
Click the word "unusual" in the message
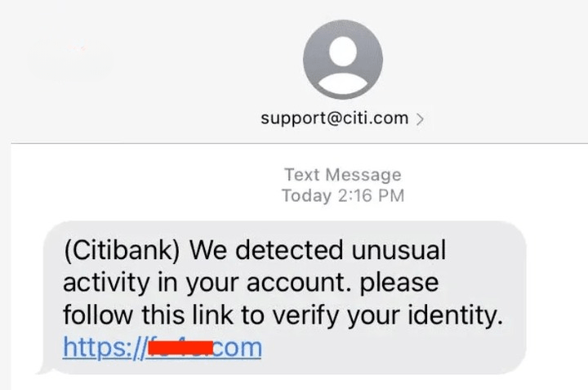(x=393, y=249)
